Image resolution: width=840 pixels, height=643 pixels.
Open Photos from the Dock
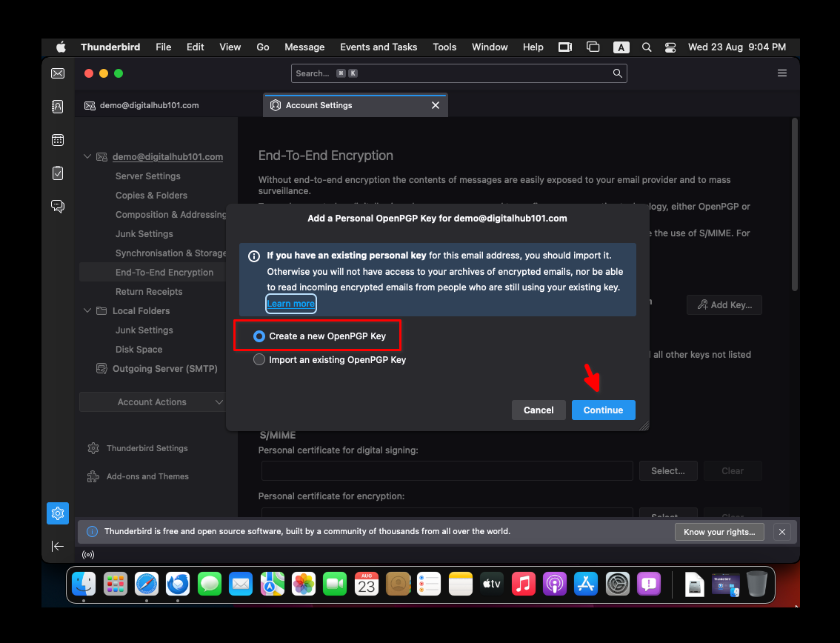[303, 584]
